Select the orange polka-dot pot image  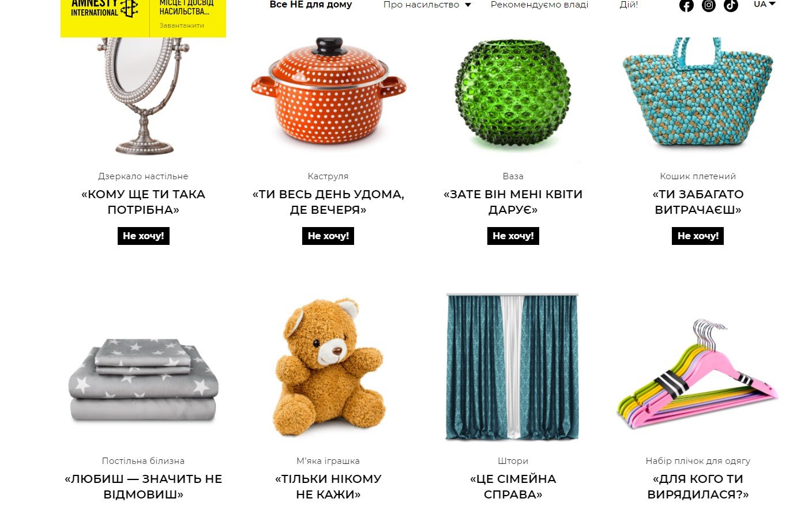[328, 92]
